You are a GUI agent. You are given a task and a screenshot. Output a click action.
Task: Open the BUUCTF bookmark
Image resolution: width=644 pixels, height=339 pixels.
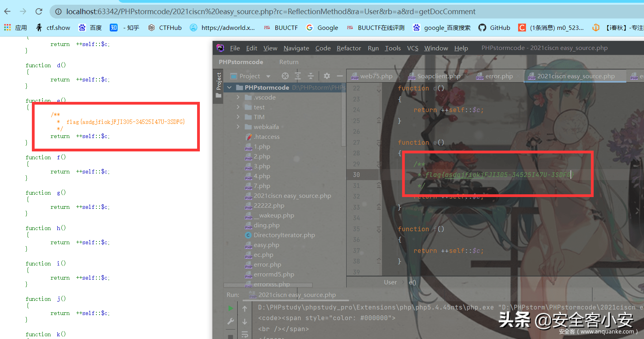[280, 28]
